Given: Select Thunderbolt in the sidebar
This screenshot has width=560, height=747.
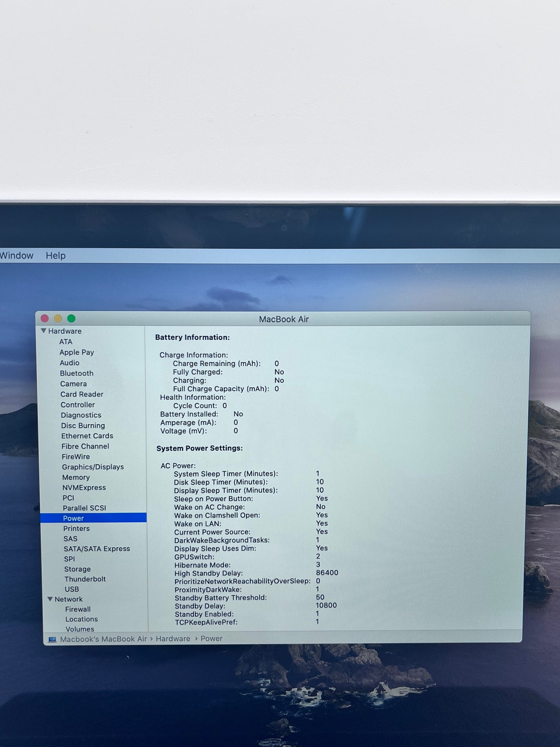Looking at the screenshot, I should pyautogui.click(x=85, y=579).
